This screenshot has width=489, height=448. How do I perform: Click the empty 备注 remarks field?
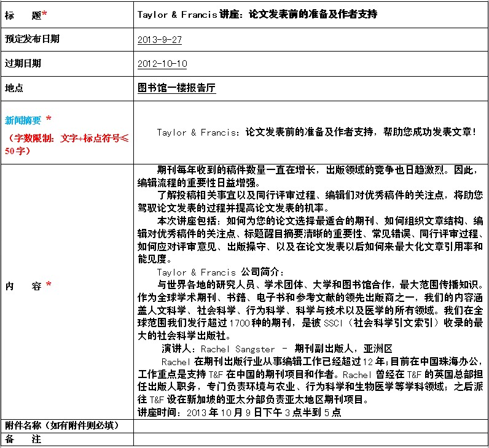coord(311,439)
